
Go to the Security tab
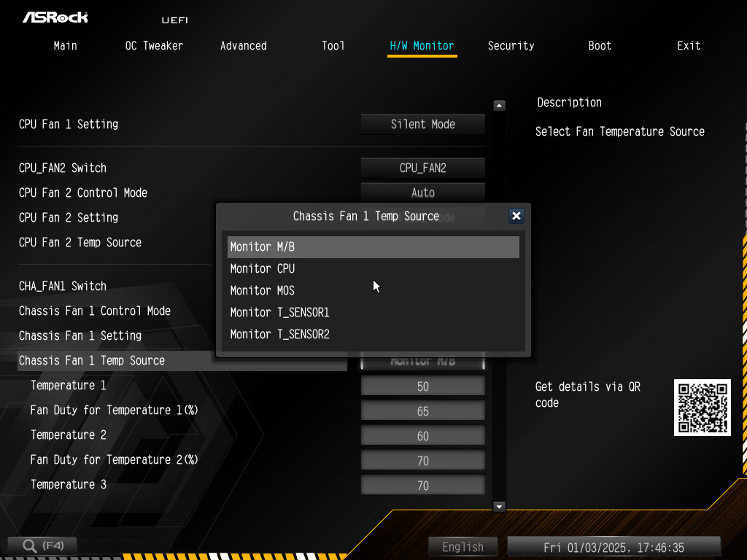coord(511,45)
